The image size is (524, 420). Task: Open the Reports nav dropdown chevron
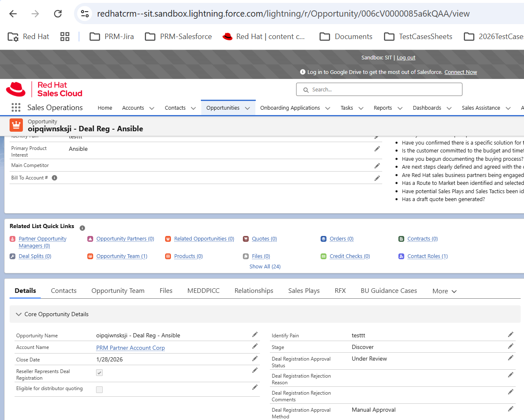[x=400, y=108]
